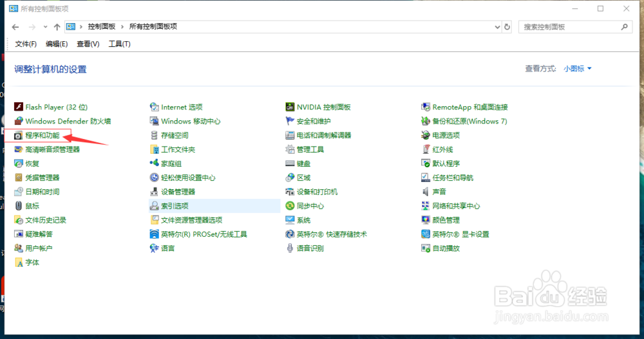Image resolution: width=644 pixels, height=339 pixels.
Task: Click the Windows Defender 防火墙 icon
Action: 19,121
